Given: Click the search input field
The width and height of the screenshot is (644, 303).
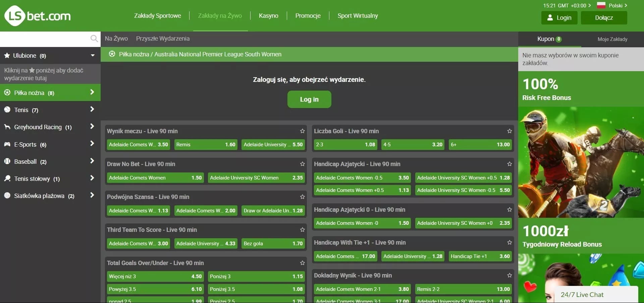Looking at the screenshot, I should [x=44, y=39].
